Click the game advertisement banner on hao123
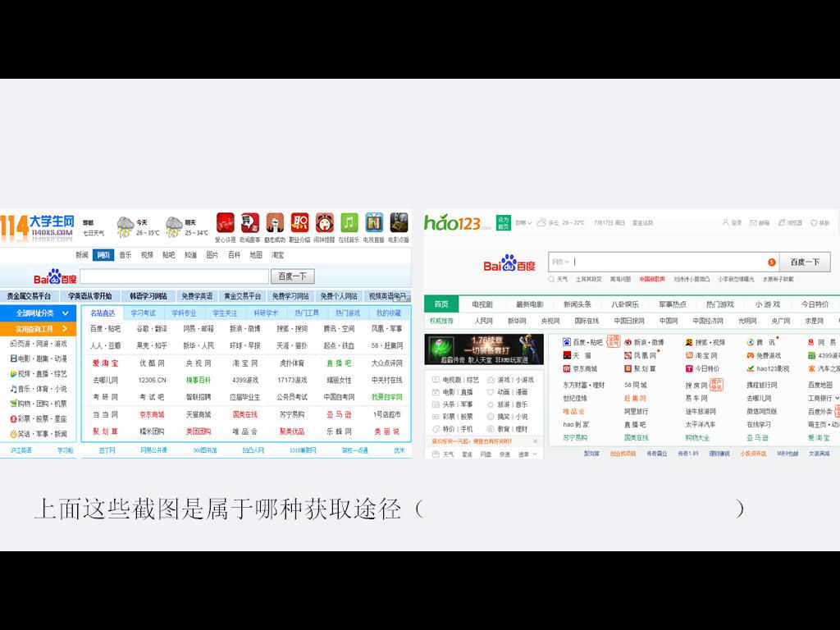 (484, 349)
